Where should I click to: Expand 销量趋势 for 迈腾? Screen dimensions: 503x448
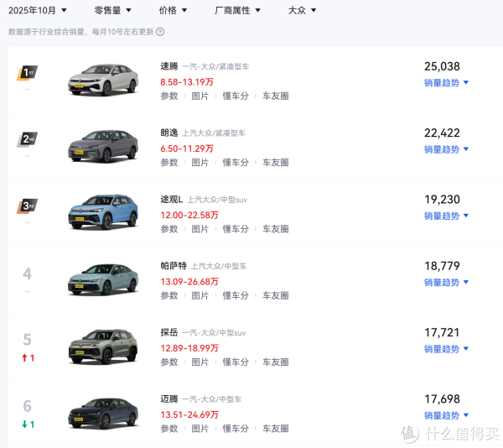pyautogui.click(x=447, y=415)
